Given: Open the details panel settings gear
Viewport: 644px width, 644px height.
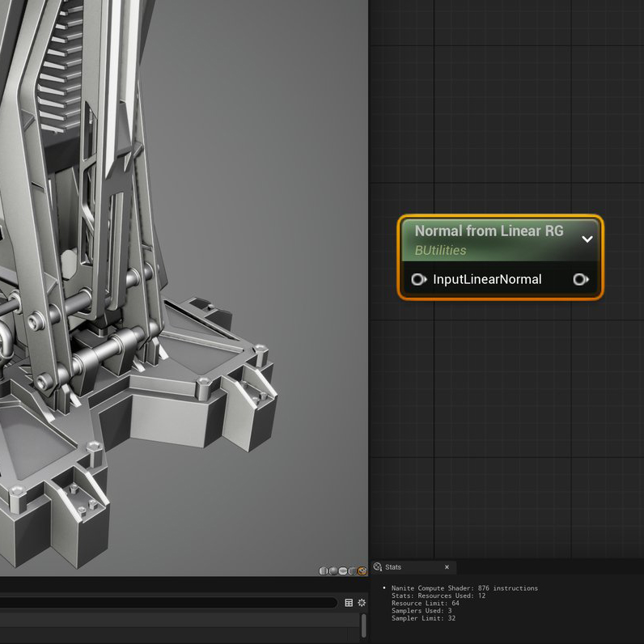Looking at the screenshot, I should [x=362, y=603].
